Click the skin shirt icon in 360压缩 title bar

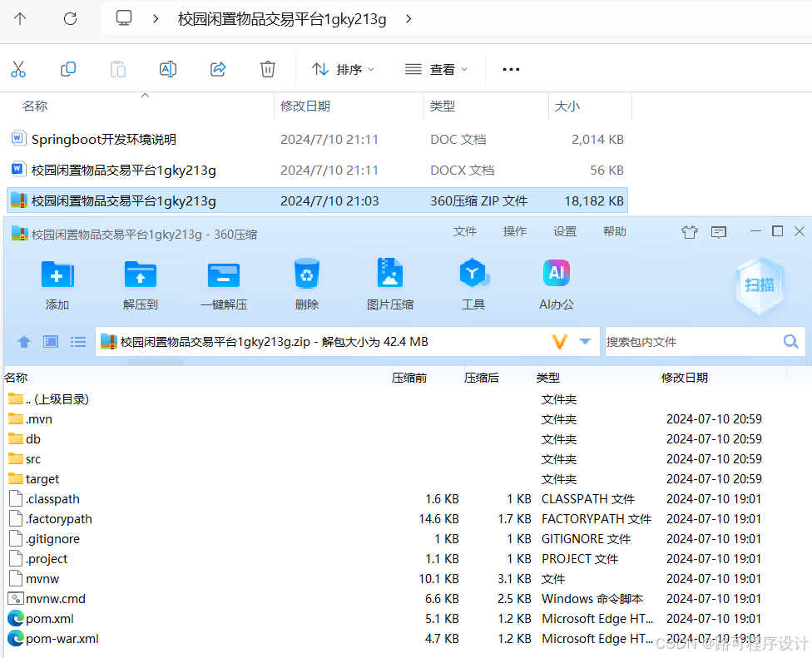(x=689, y=232)
